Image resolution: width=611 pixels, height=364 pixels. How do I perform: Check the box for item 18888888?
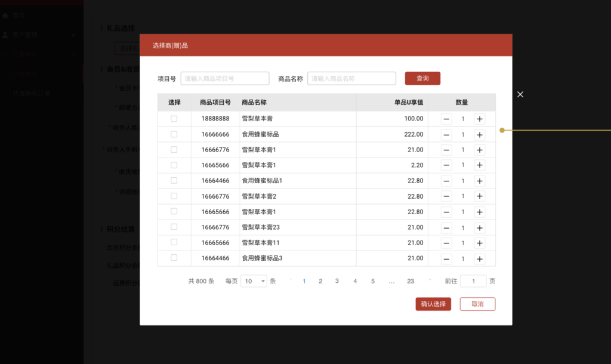(x=174, y=119)
